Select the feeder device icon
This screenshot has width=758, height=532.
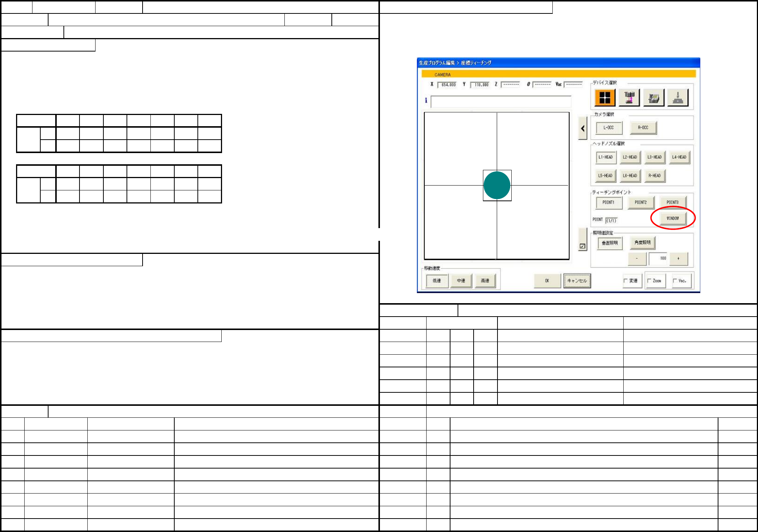[x=653, y=98]
